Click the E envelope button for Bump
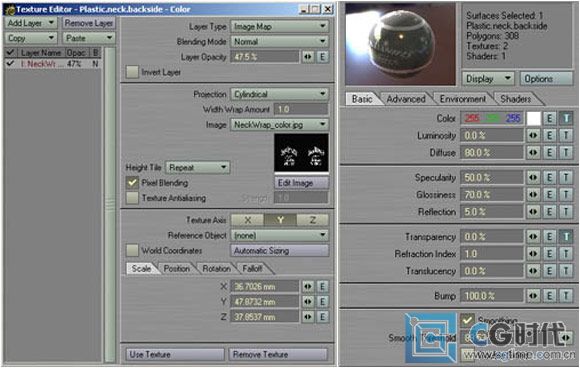The image size is (580, 368). click(549, 296)
